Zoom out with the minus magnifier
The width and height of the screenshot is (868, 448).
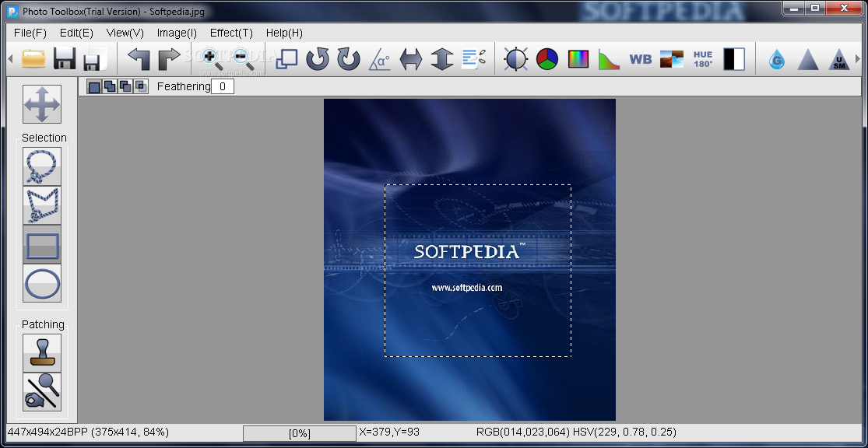tap(243, 58)
